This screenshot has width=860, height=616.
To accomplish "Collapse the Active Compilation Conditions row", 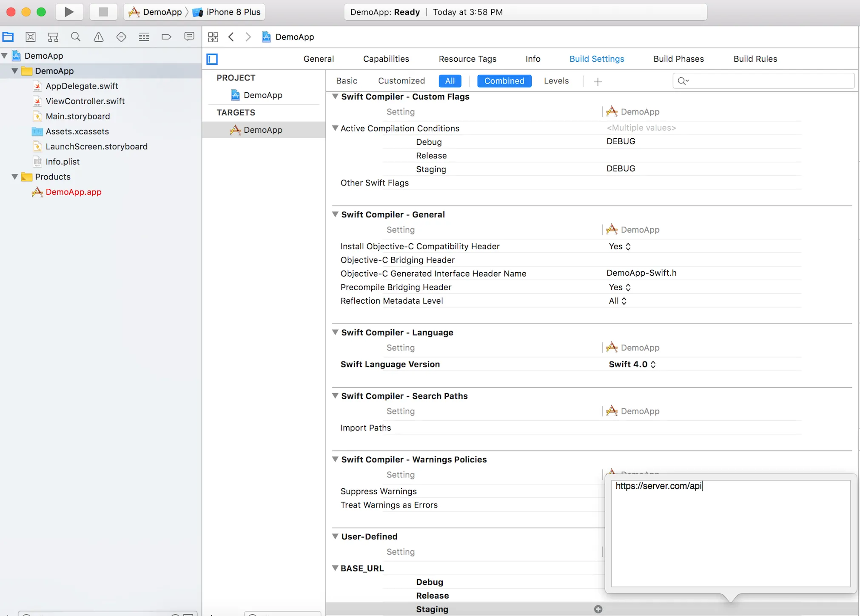I will pyautogui.click(x=335, y=128).
